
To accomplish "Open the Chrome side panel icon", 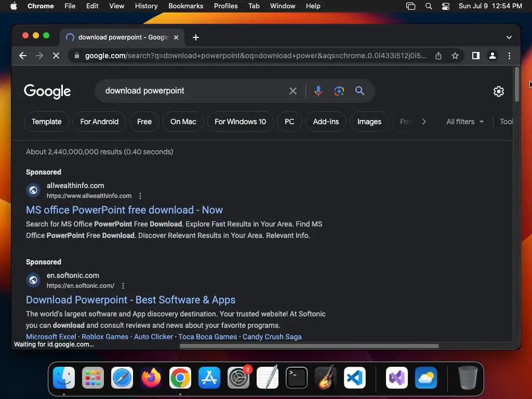I will [x=476, y=56].
